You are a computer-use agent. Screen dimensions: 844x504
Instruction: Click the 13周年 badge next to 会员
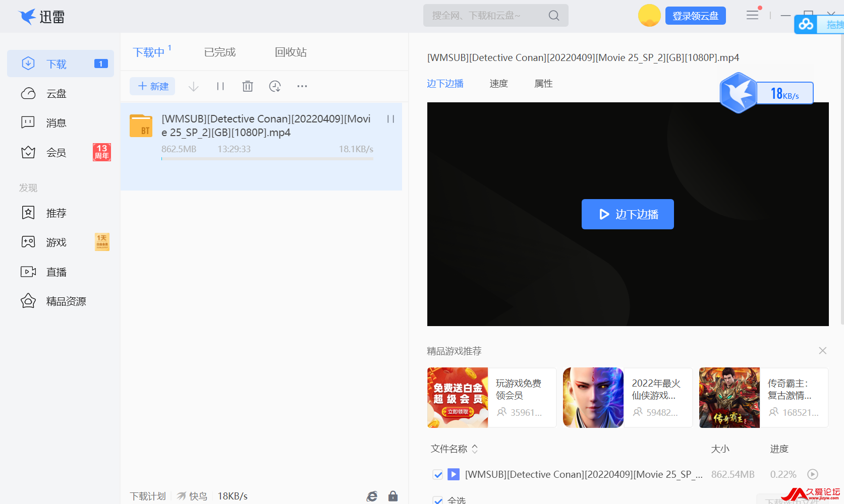coord(102,152)
